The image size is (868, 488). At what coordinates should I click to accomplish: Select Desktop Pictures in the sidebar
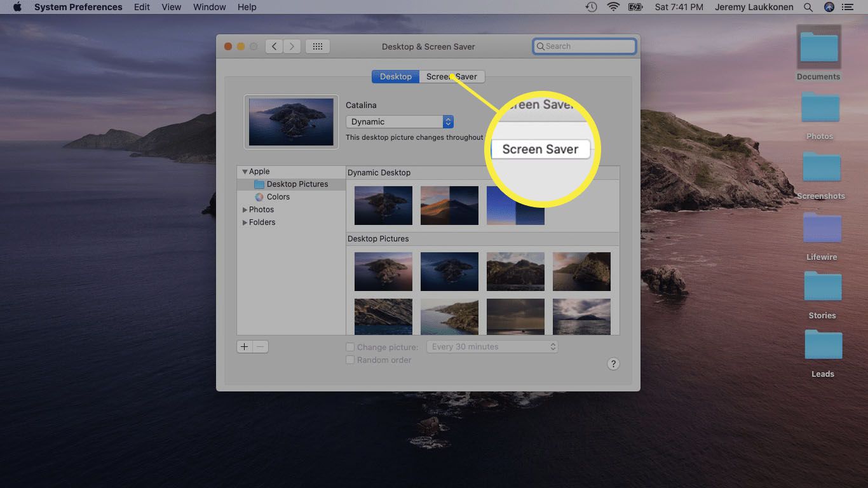tap(292, 184)
